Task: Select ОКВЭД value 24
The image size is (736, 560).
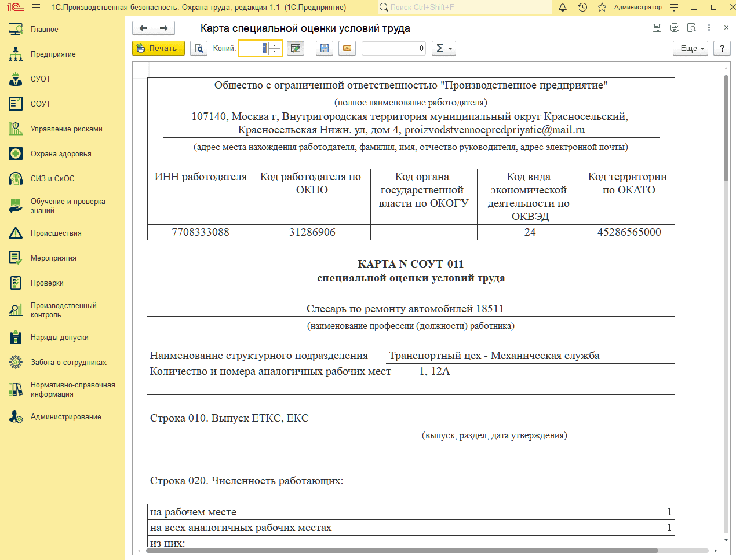Action: pos(530,232)
